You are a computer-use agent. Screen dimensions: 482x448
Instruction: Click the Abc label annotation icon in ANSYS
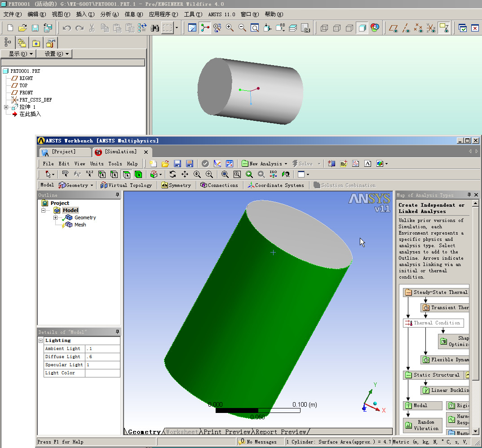343,164
